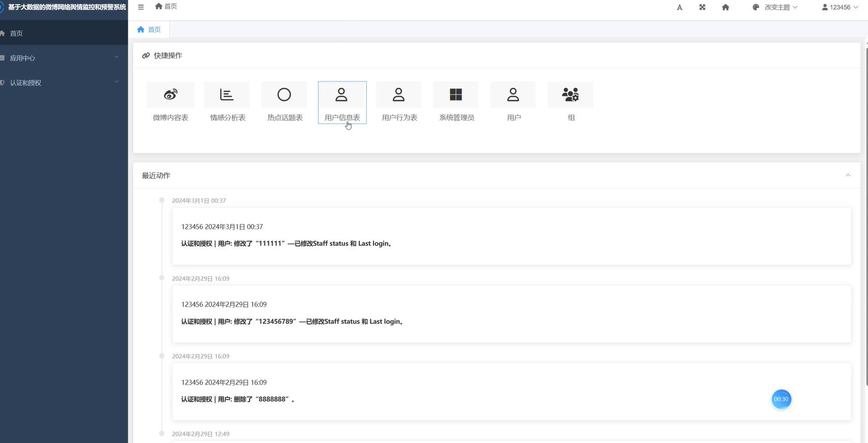
Task: Open the 系统管理员 windows-grid icon
Action: 456,95
